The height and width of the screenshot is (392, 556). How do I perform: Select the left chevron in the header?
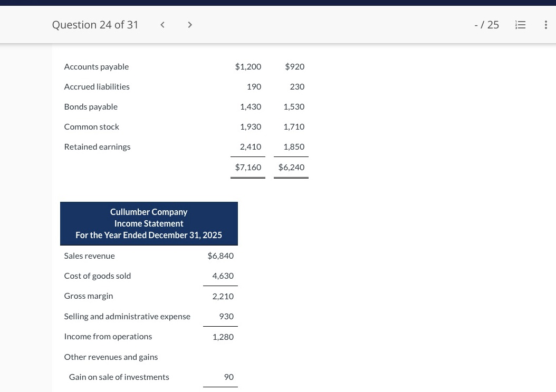pyautogui.click(x=162, y=24)
